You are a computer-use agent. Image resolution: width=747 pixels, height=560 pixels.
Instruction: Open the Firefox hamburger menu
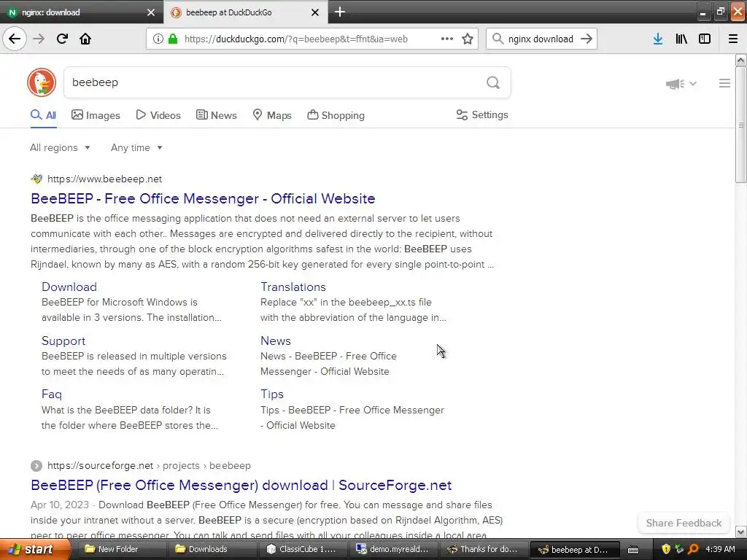click(733, 39)
